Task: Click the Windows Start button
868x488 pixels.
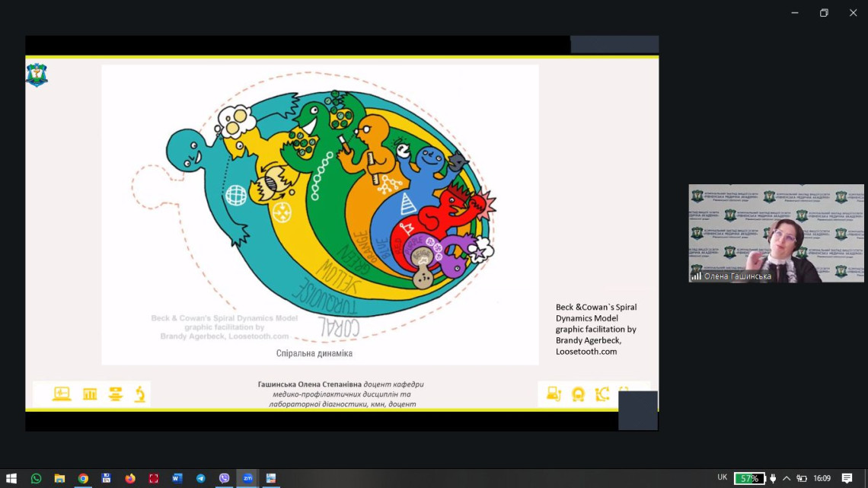Action: (11, 479)
